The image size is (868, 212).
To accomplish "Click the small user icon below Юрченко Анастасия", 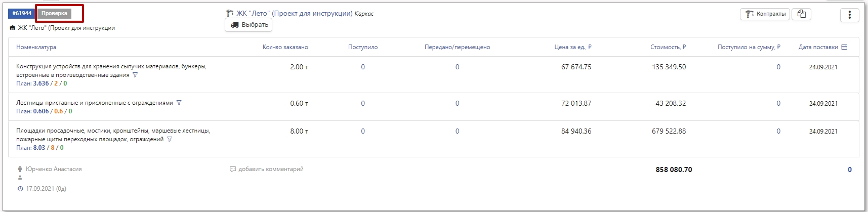I will pos(20,178).
